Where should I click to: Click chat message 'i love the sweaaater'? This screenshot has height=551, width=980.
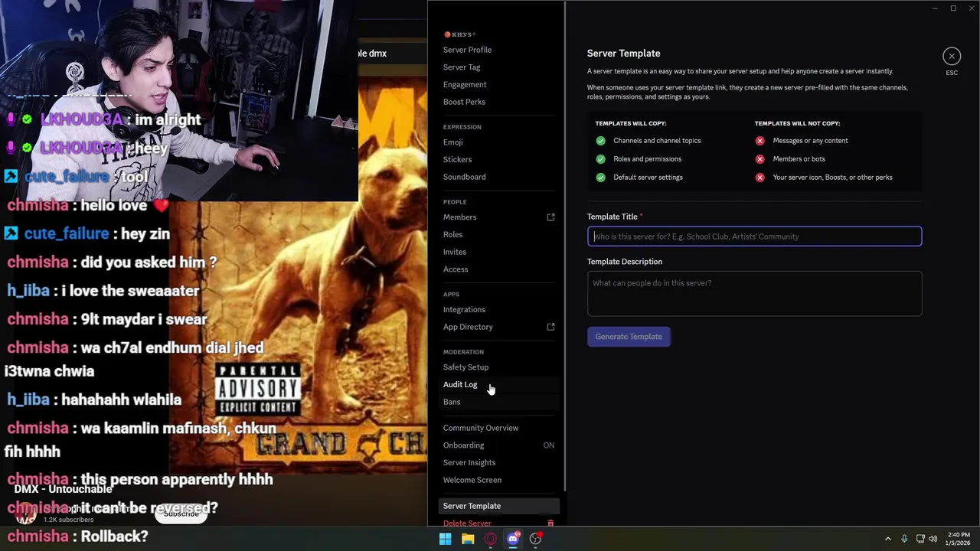(103, 291)
